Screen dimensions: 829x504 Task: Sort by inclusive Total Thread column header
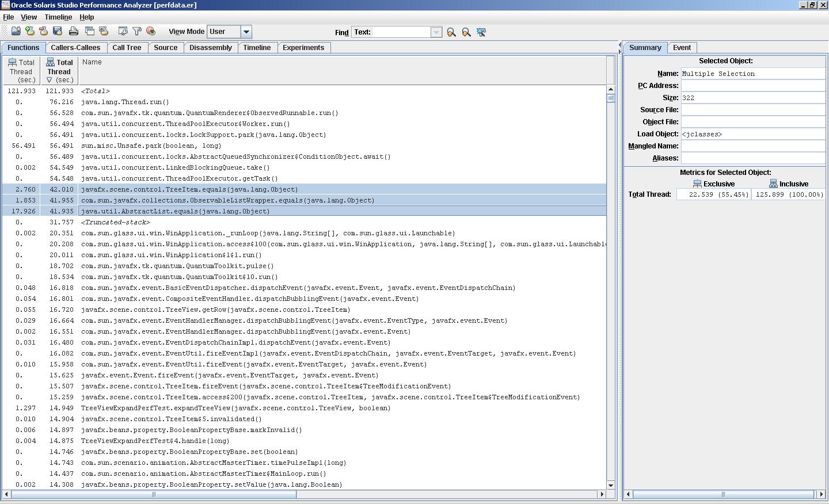(59, 71)
